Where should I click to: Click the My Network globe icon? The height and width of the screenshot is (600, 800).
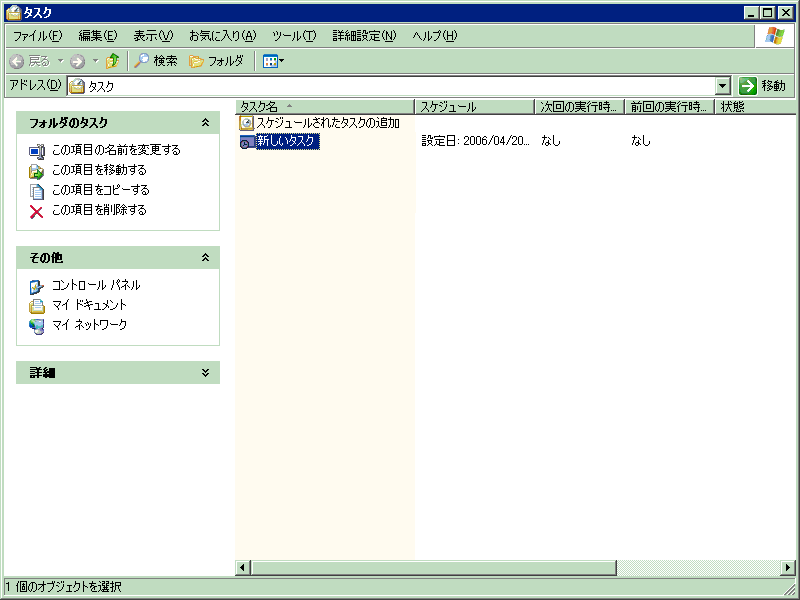point(37,326)
